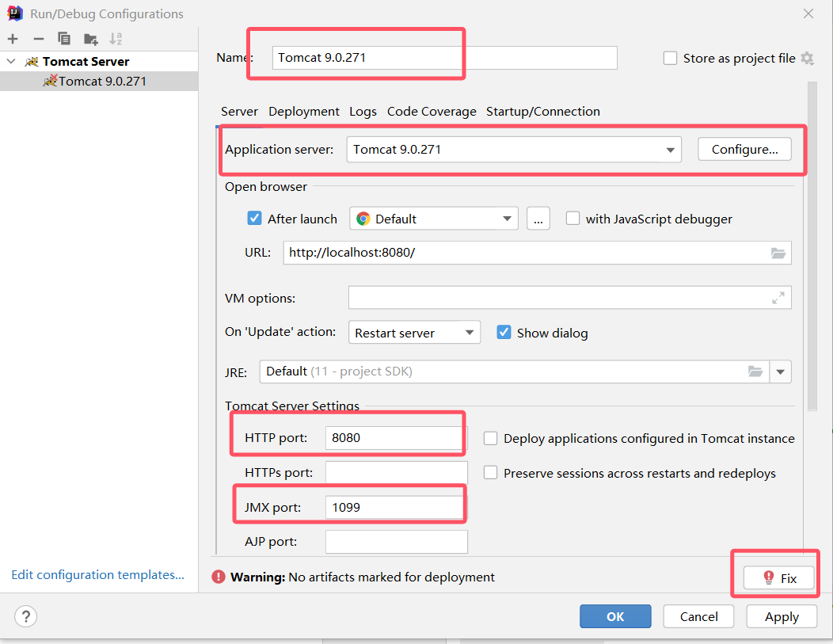Click the help question mark icon
Image resolution: width=833 pixels, height=644 pixels.
25,617
